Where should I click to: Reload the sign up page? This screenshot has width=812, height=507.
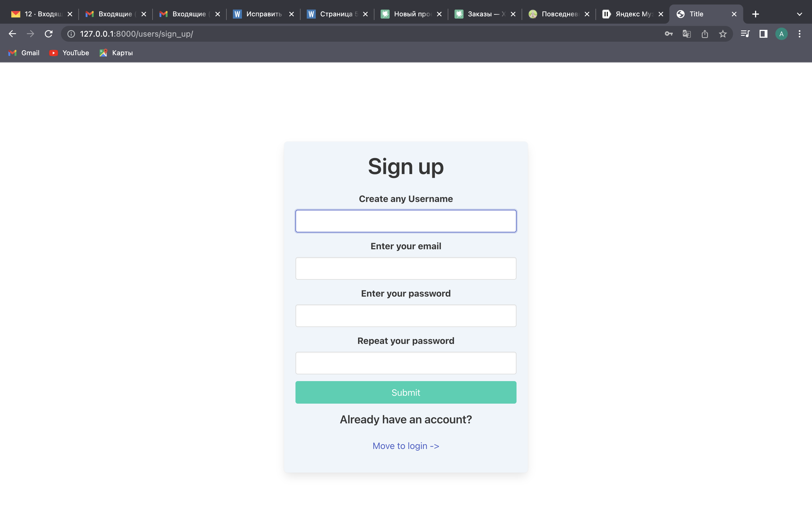point(49,34)
